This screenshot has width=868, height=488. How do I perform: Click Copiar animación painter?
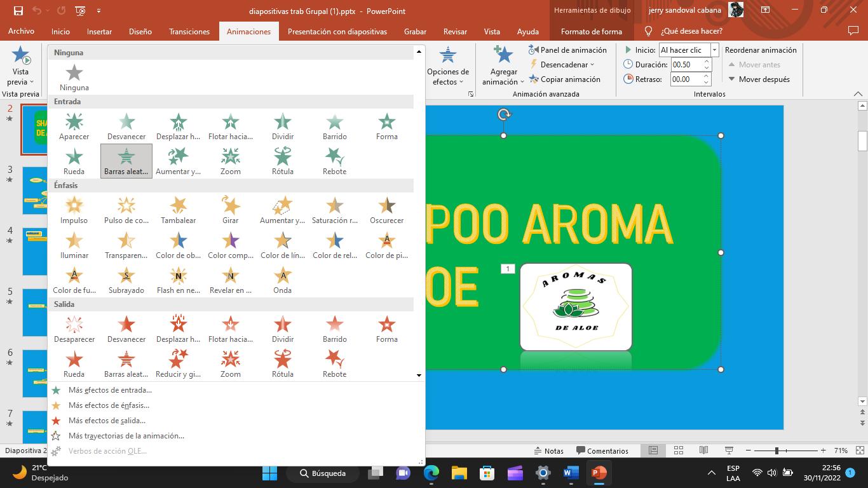click(x=564, y=79)
